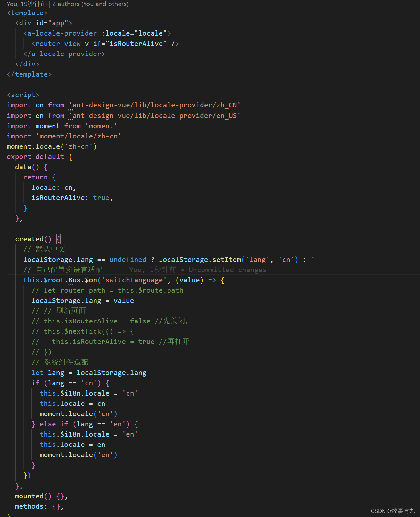The height and width of the screenshot is (517, 420).
Task: Click the opening template tag
Action: (x=27, y=13)
